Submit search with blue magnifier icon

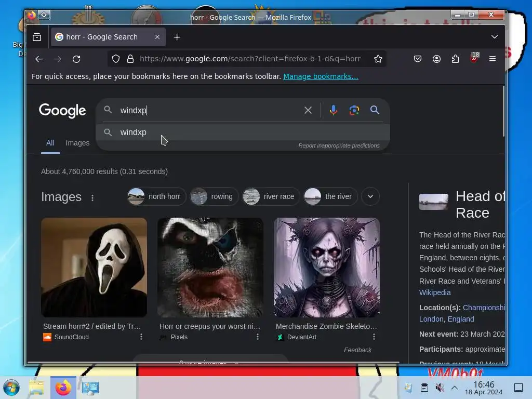coord(375,110)
